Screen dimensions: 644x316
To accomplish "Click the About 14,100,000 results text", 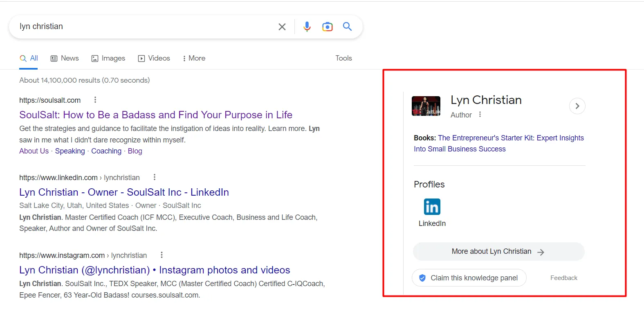I will [85, 80].
